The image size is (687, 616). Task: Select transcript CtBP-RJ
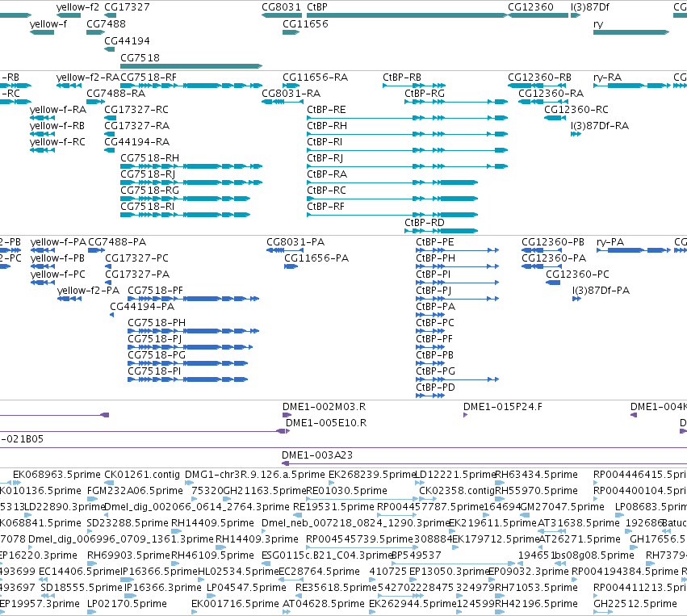pos(407,166)
